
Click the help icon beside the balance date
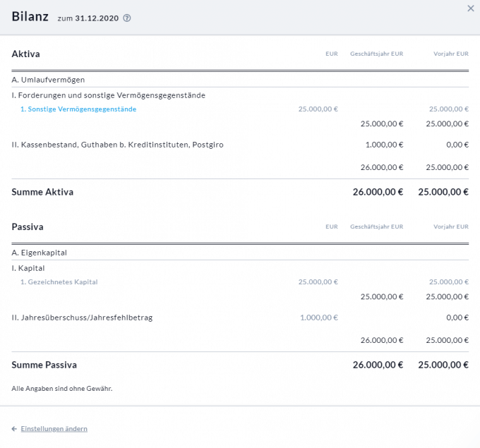[127, 18]
